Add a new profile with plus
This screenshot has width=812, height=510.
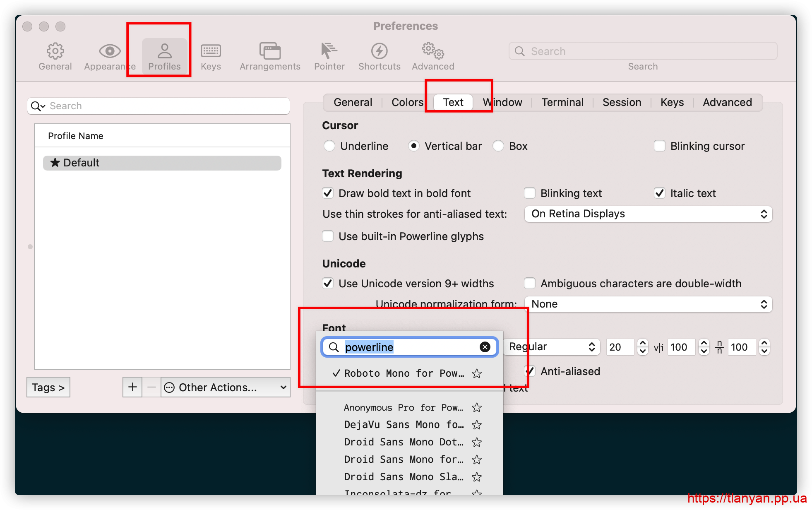point(132,387)
